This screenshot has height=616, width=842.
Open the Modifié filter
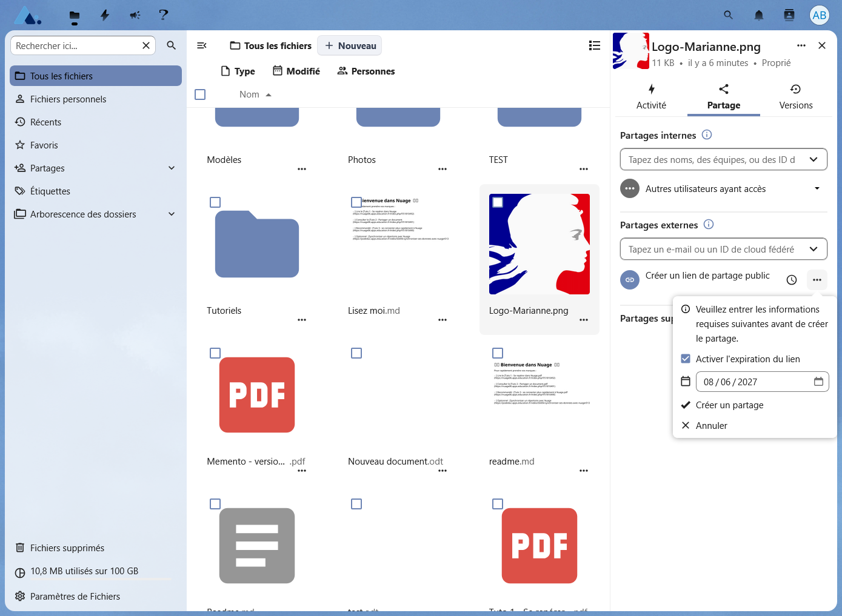[x=296, y=71]
